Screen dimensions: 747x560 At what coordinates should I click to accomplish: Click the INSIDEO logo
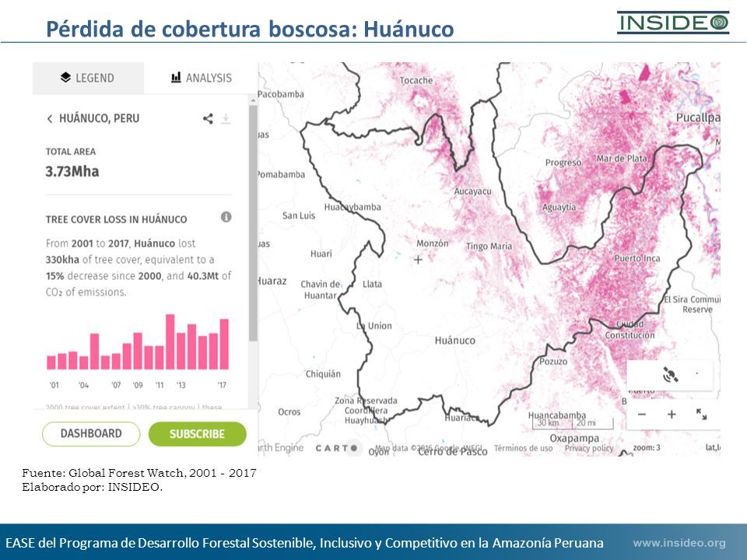point(673,23)
